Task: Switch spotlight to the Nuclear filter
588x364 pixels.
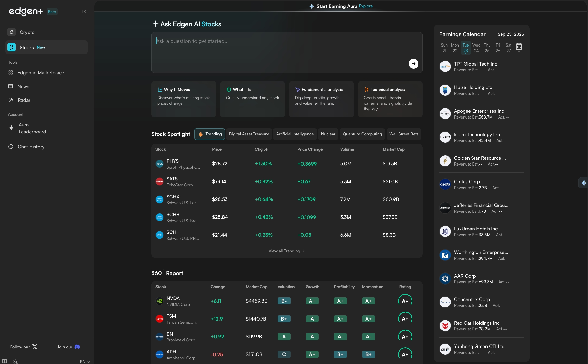Action: pos(328,134)
